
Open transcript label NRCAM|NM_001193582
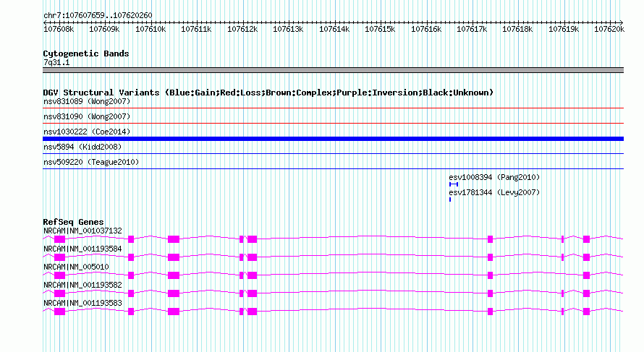82,285
